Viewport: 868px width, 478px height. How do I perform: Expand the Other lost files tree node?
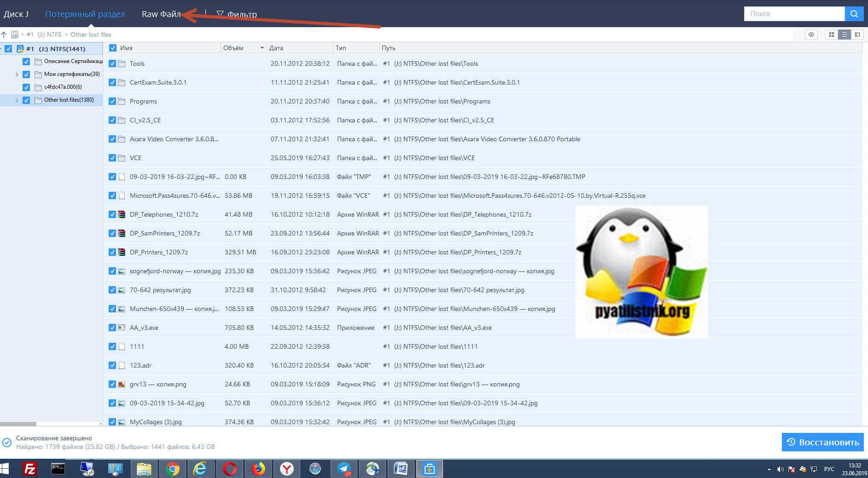coord(17,100)
